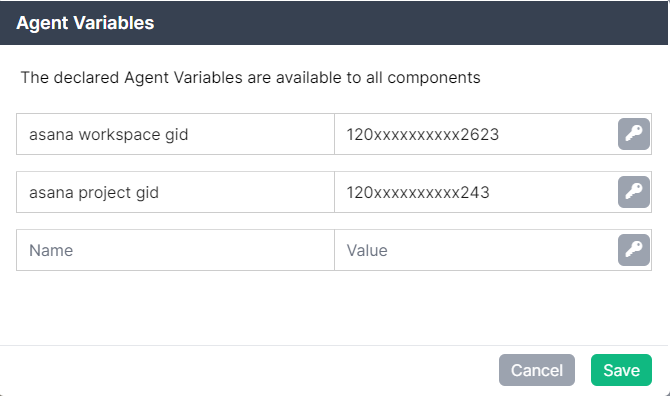Save the agent variables
This screenshot has width=670, height=396.
621,370
